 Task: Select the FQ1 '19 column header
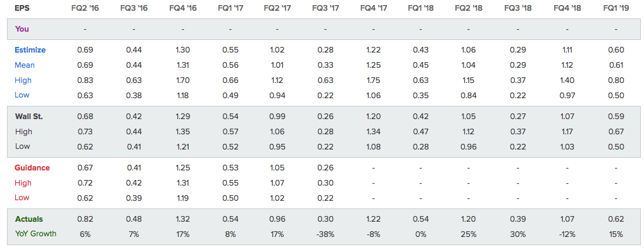[x=616, y=8]
